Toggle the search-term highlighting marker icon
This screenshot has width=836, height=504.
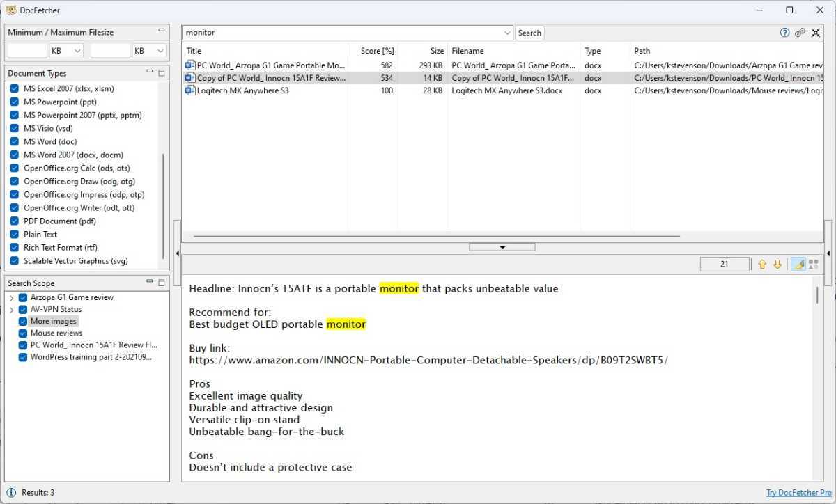click(x=798, y=265)
